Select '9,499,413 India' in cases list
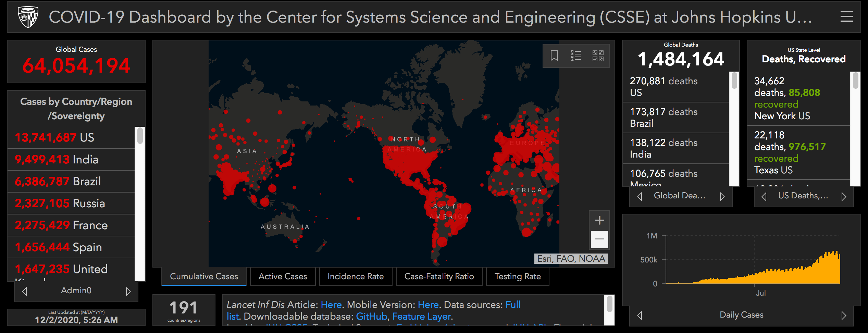The image size is (868, 333). [x=71, y=160]
